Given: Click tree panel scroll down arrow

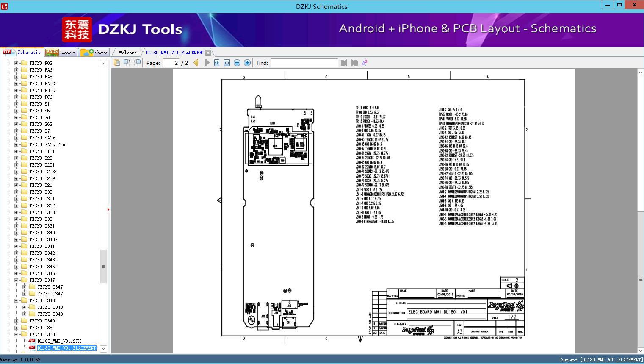Looking at the screenshot, I should (x=103, y=349).
